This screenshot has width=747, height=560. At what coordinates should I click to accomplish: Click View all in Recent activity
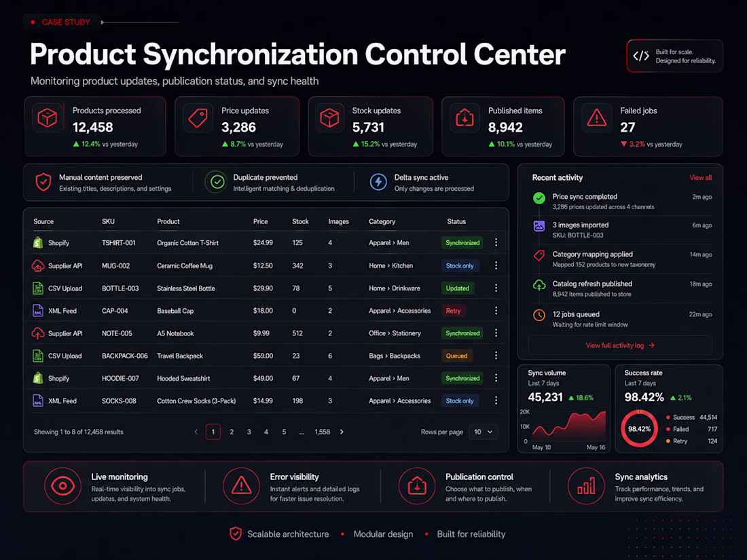[700, 178]
